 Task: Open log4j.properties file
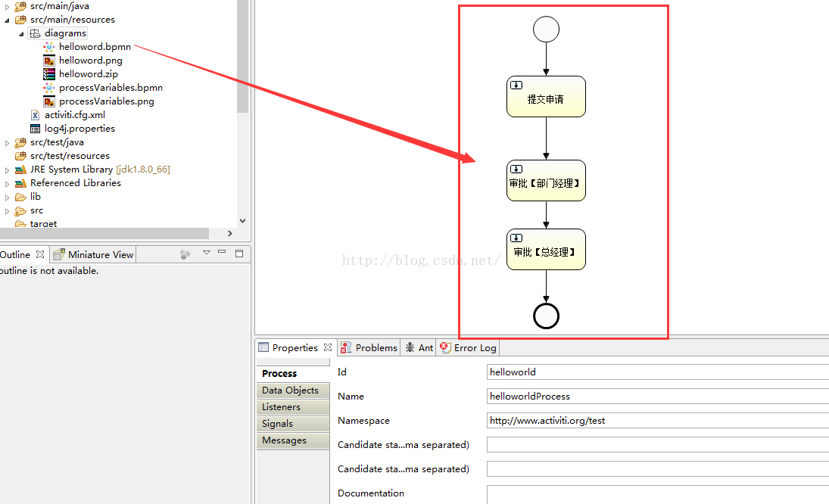pos(79,129)
